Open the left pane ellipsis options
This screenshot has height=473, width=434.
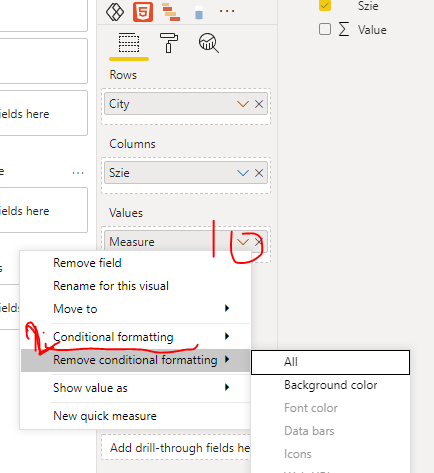[78, 173]
